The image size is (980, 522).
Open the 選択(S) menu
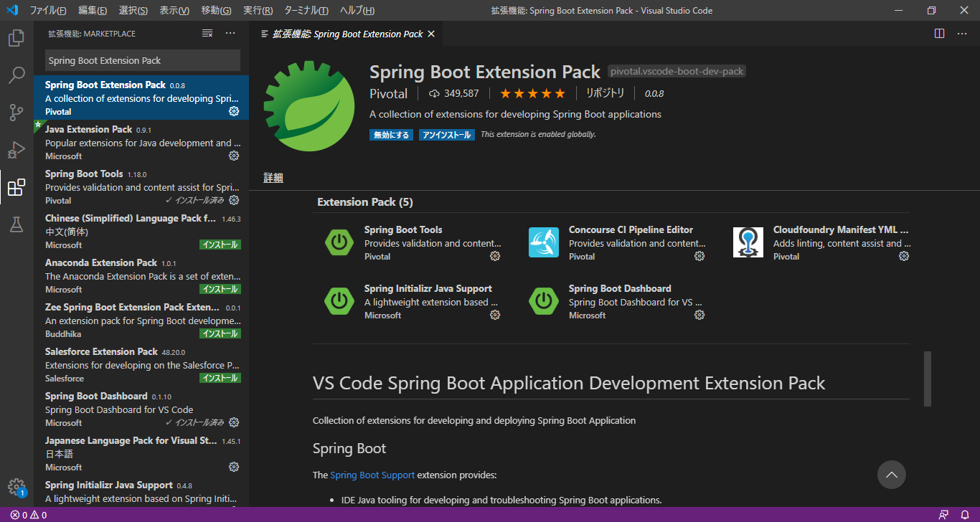[133, 11]
